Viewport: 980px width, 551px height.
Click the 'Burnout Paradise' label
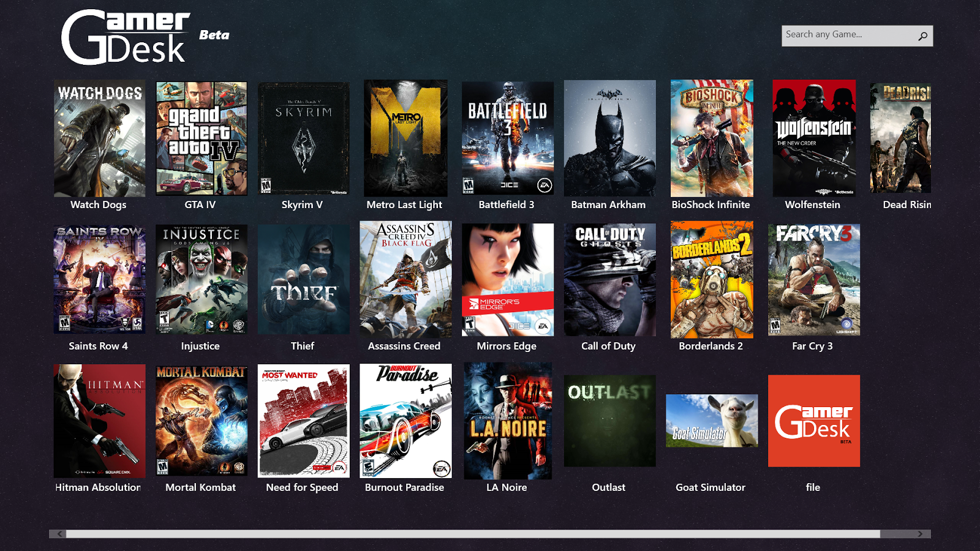pos(404,487)
